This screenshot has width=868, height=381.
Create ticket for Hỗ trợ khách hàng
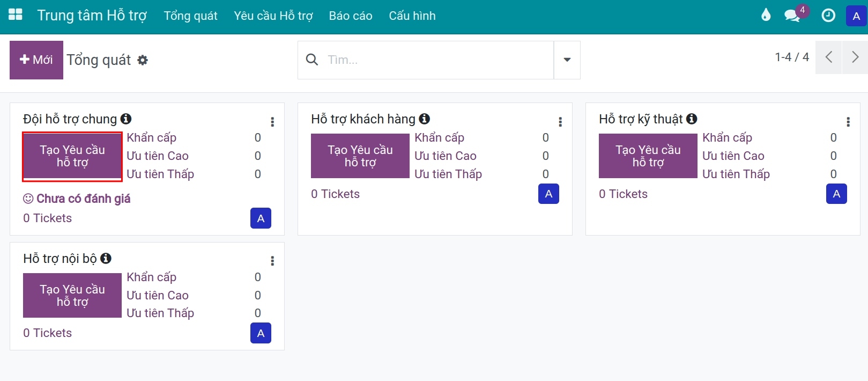(x=360, y=156)
